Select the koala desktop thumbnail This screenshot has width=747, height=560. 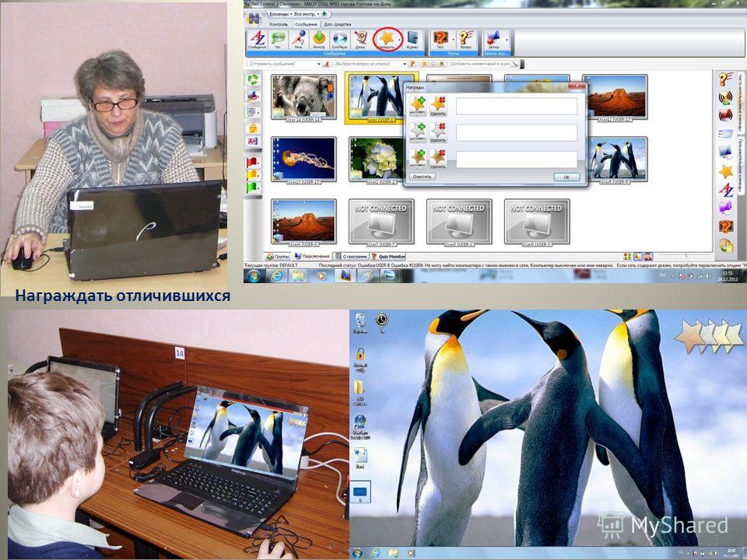[x=303, y=97]
